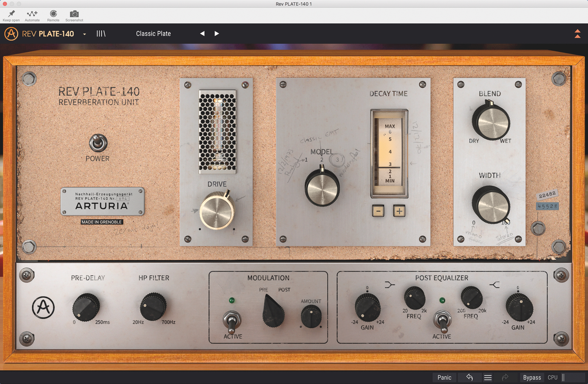Increase decay time with the plus button

[x=399, y=211]
